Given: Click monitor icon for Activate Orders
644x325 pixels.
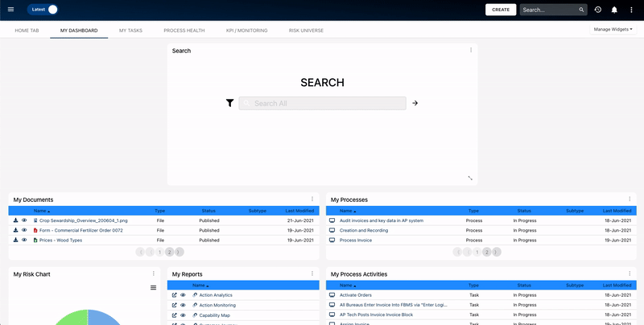Looking at the screenshot, I should (x=332, y=294).
